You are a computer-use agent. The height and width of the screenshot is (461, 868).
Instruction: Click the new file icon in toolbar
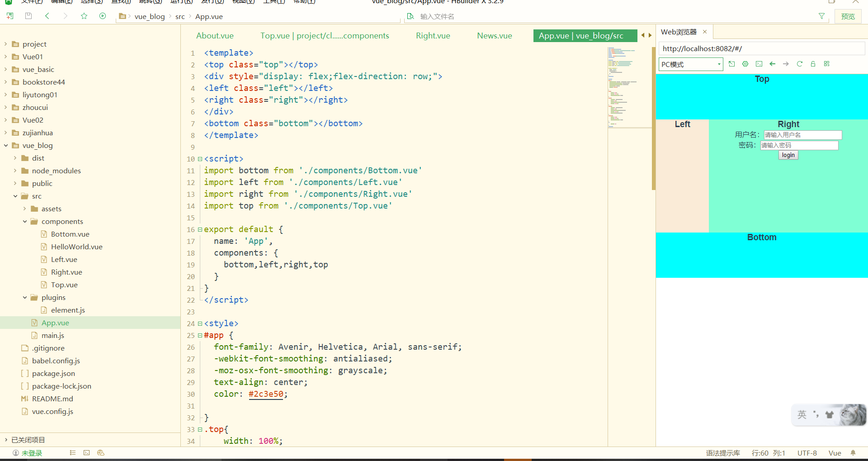(10, 16)
